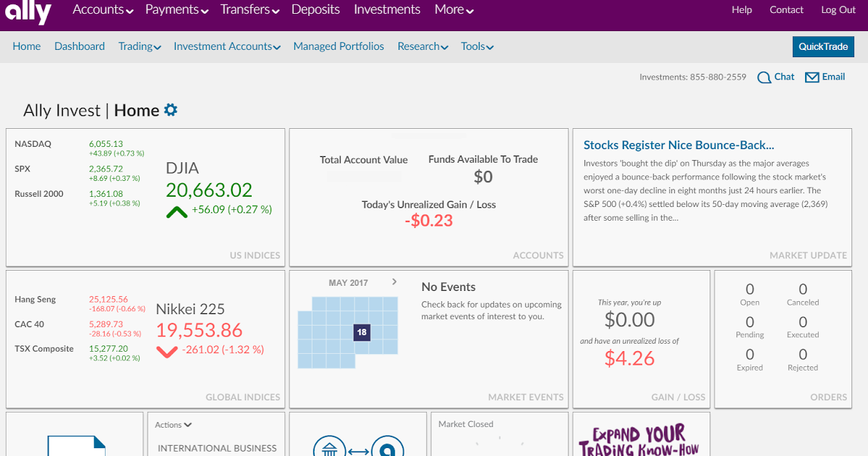Expand the Payments menu
The image size is (868, 456).
point(177,10)
